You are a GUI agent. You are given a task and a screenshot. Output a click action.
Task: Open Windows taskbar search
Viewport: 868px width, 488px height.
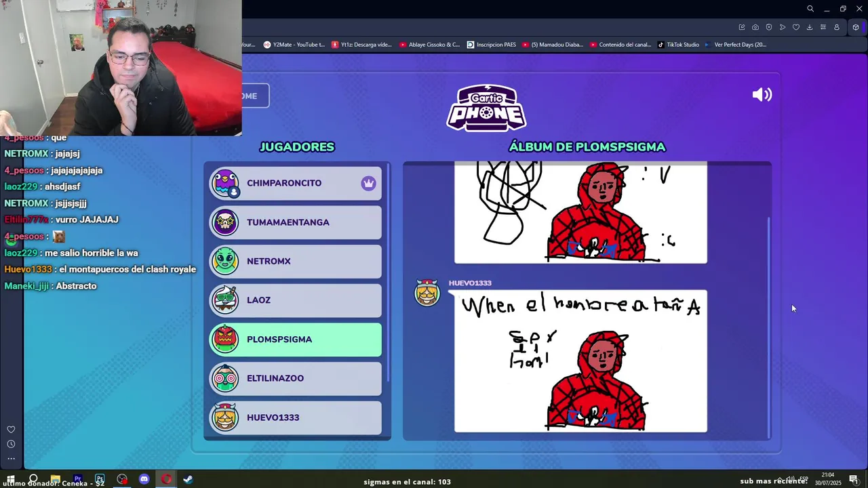pyautogui.click(x=33, y=479)
